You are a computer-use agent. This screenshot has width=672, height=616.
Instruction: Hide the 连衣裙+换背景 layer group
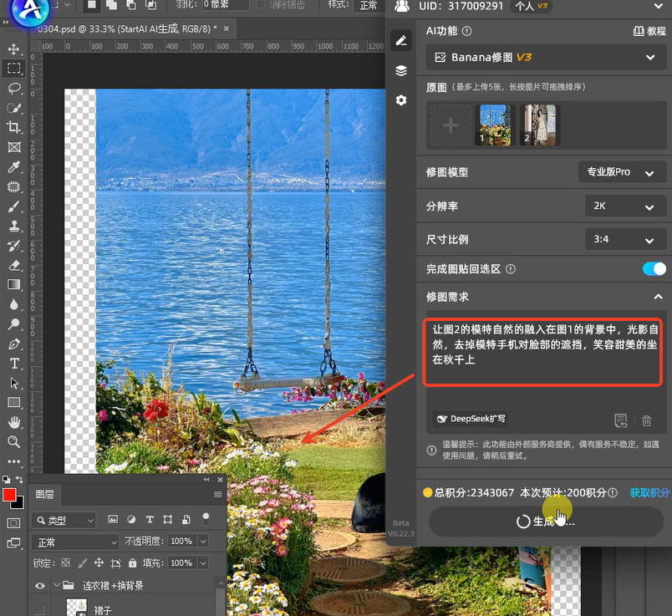coord(39,586)
